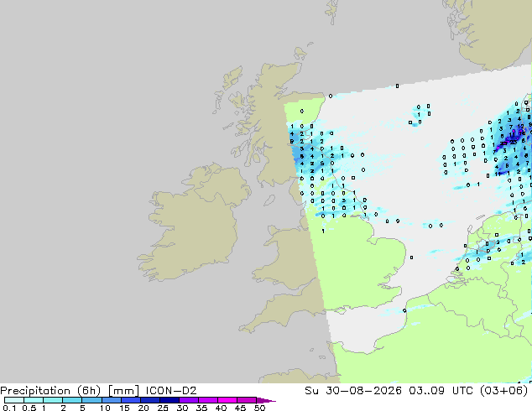Click the 30–35 mm purple legend swatch

point(189,400)
